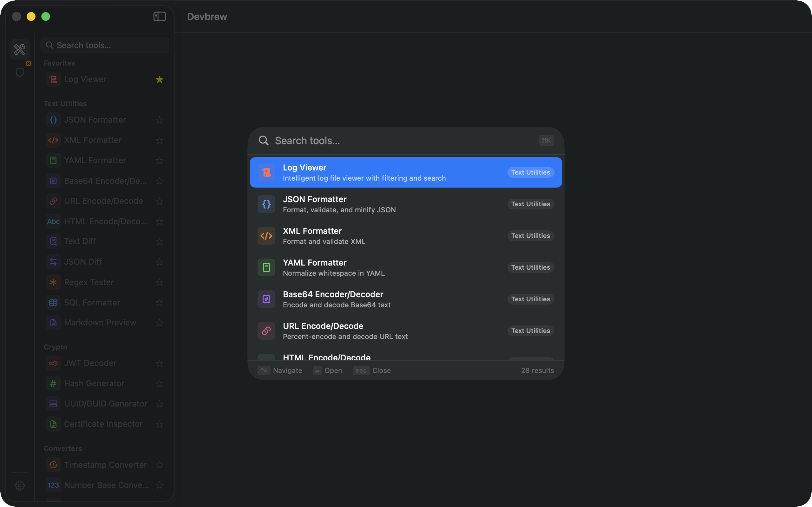Click the Search tools input field
The image size is (812, 507).
coord(369,140)
